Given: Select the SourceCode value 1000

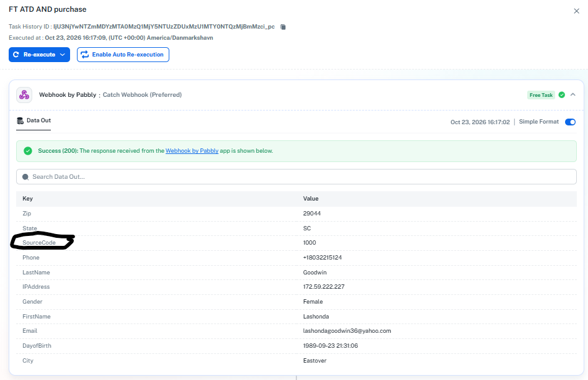Looking at the screenshot, I should [310, 243].
